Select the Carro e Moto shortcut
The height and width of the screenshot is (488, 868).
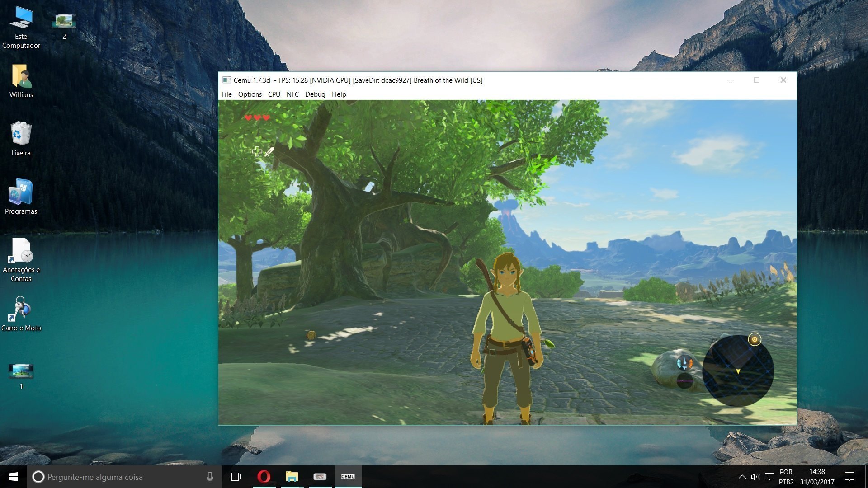[x=21, y=314]
